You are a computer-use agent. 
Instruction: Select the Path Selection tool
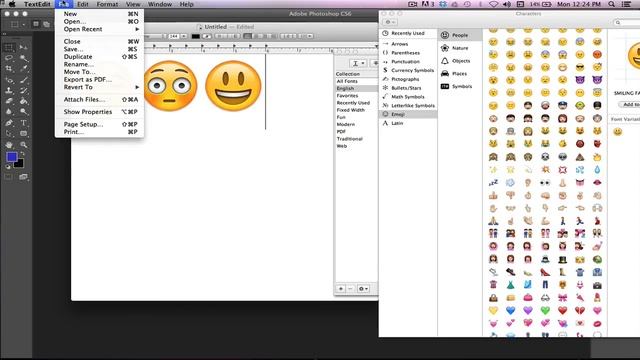9,133
